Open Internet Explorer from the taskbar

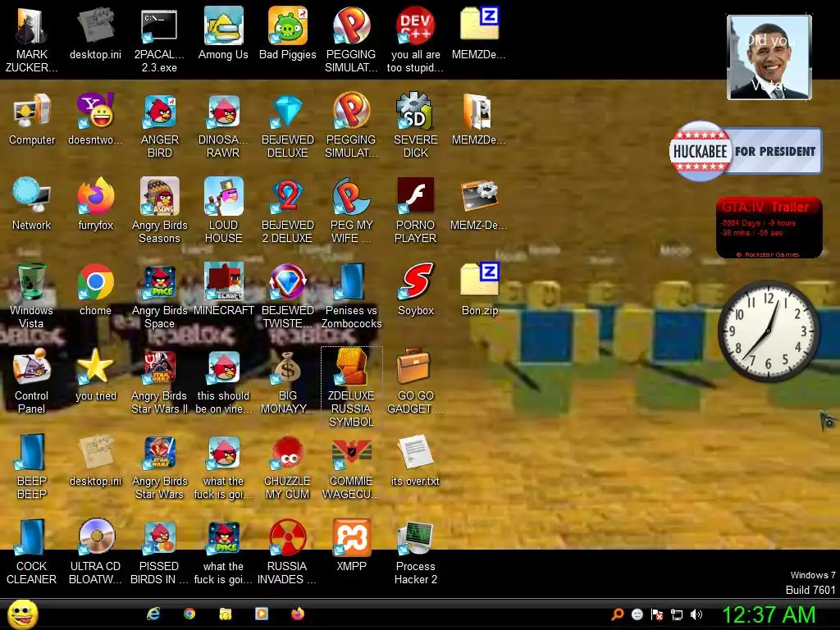(x=153, y=614)
